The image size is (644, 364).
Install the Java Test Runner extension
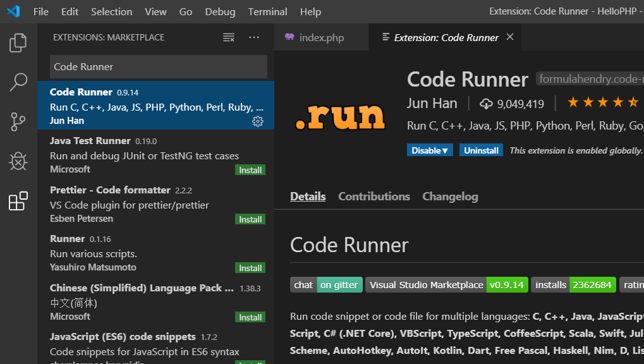(250, 170)
